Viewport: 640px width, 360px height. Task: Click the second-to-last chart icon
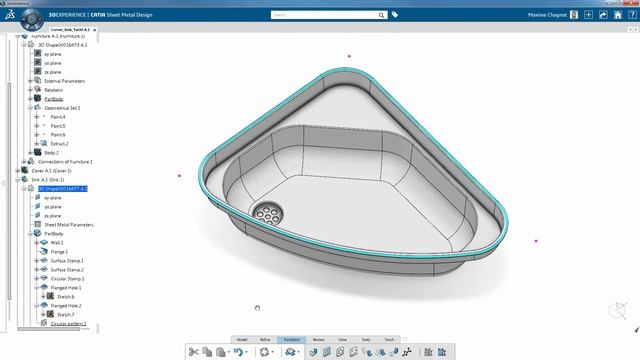tap(428, 352)
